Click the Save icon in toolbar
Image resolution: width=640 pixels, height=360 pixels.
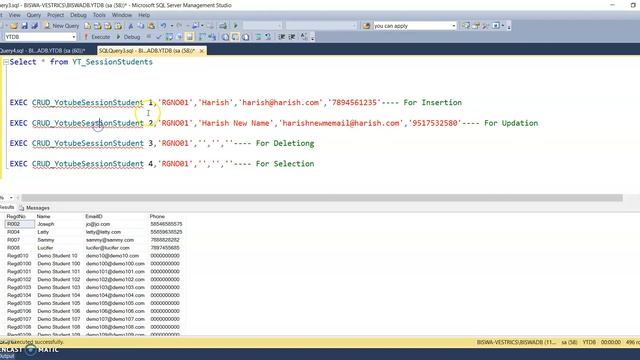[x=24, y=26]
